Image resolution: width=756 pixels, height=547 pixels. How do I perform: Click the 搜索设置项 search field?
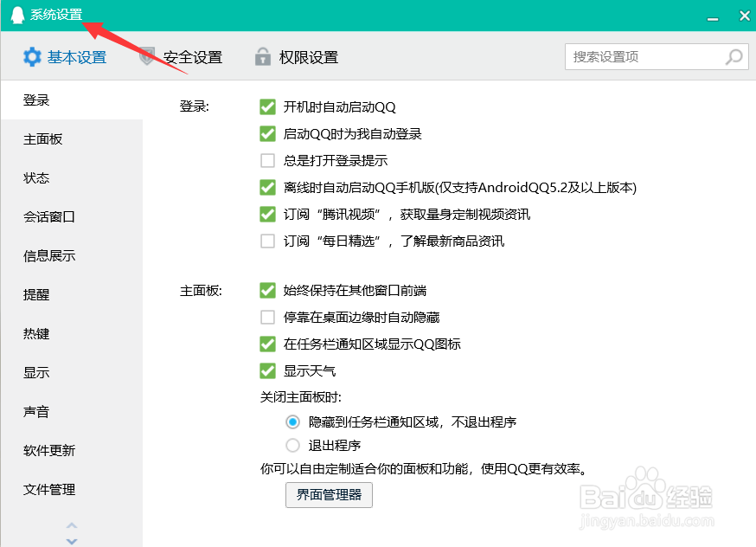pyautogui.click(x=657, y=57)
